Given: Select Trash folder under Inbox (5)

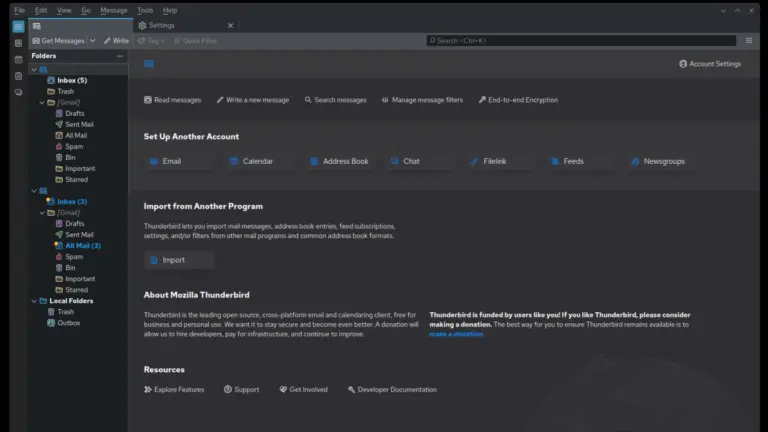Looking at the screenshot, I should [78, 92].
